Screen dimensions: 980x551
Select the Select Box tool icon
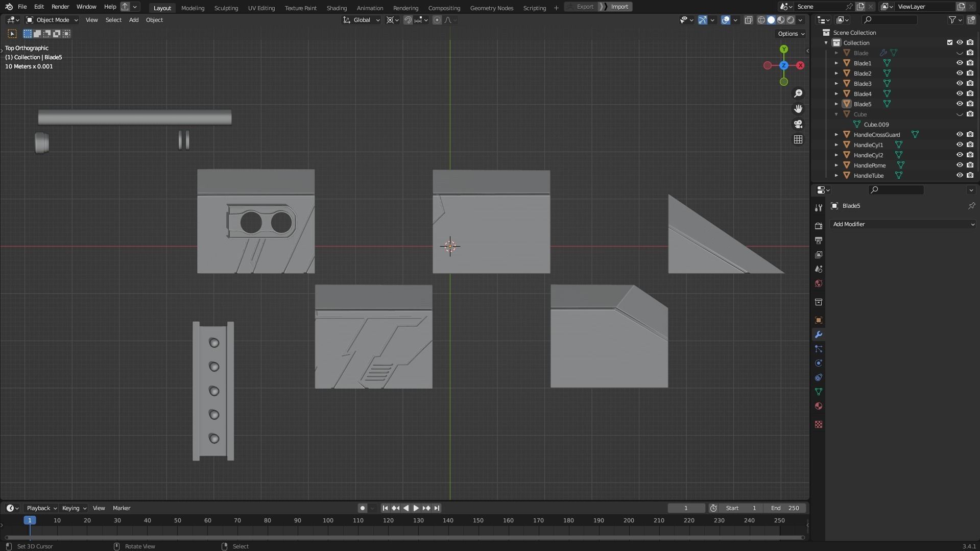click(x=12, y=34)
